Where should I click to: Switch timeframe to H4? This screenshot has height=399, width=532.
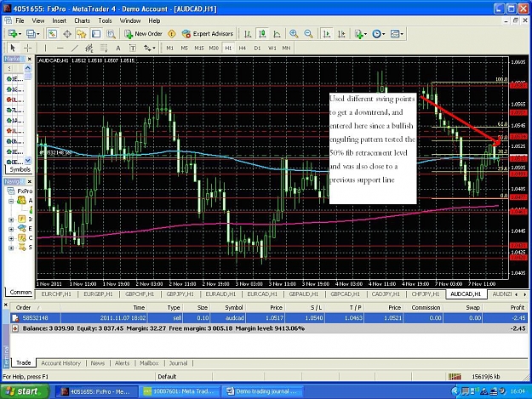tap(243, 48)
